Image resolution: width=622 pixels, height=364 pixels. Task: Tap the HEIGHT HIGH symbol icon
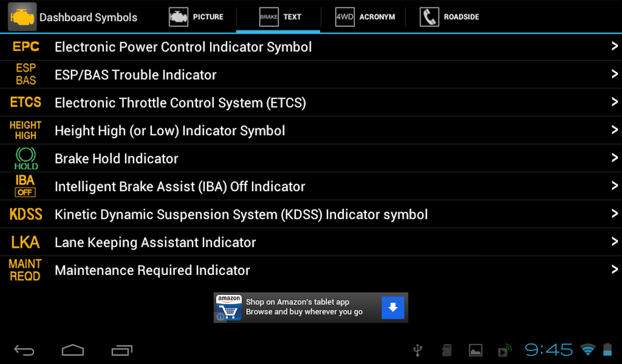pos(26,130)
